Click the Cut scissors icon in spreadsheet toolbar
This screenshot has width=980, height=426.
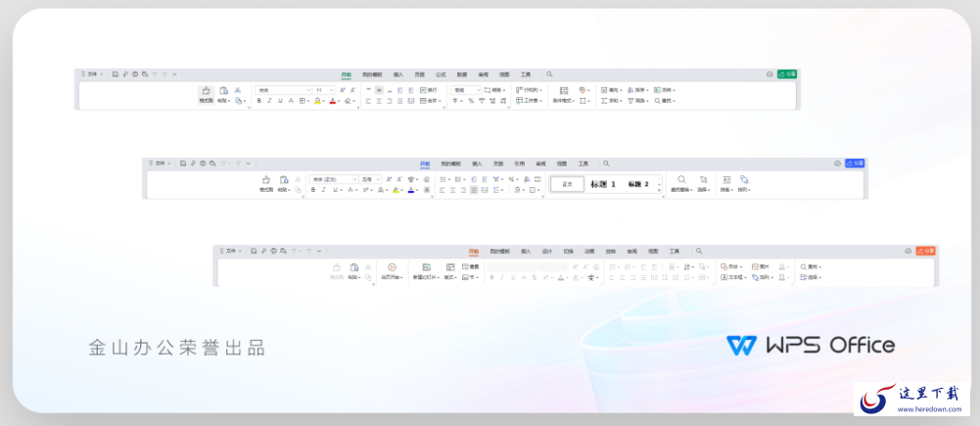[238, 90]
